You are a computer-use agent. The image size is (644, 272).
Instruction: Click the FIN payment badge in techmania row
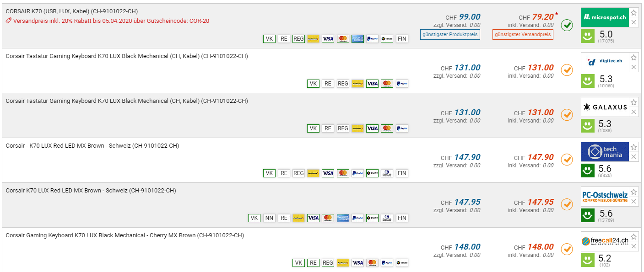pyautogui.click(x=401, y=173)
